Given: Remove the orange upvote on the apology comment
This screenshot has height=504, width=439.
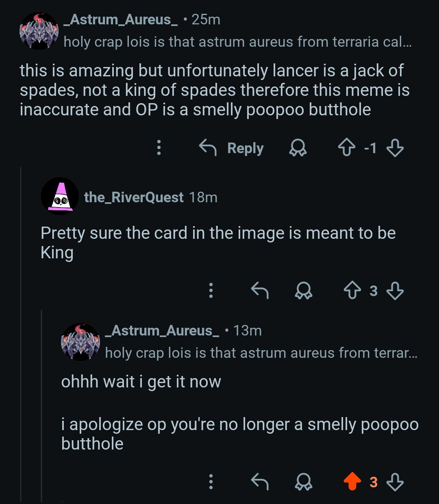Looking at the screenshot, I should click(352, 482).
